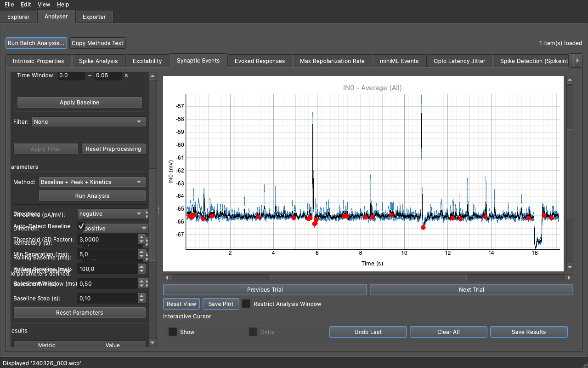The width and height of the screenshot is (588, 368).
Task: Click Run Batch Analysis button
Action: coord(36,43)
